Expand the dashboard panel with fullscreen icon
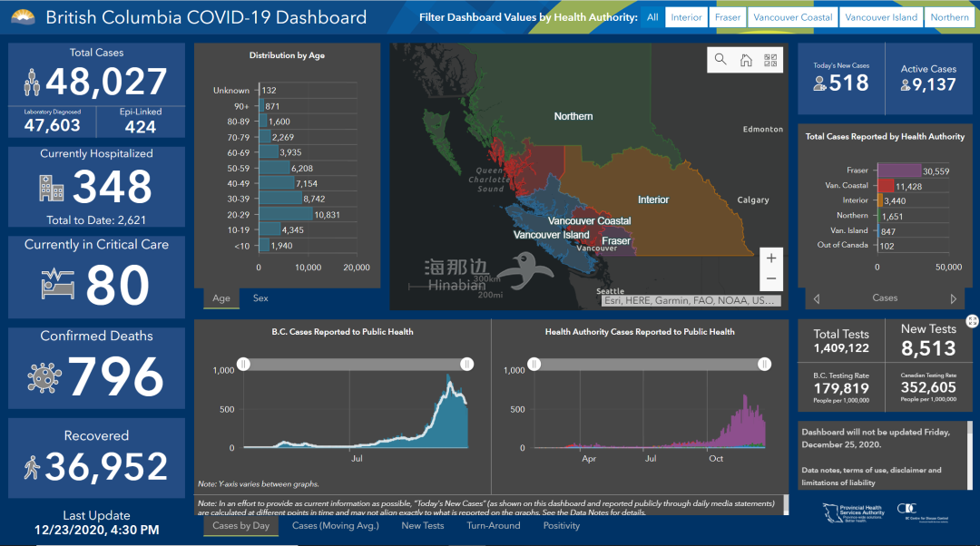Viewport: 980px width, 546px height. pyautogui.click(x=973, y=321)
